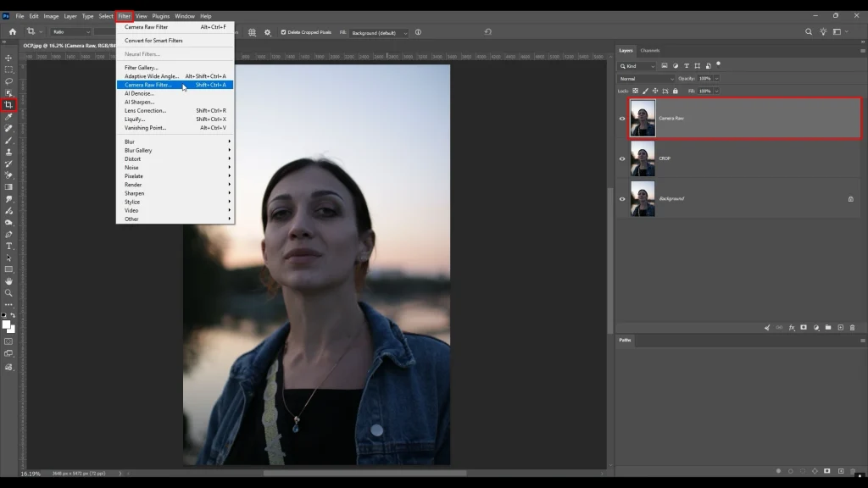Open the Ratio crop preset dropdown
The image size is (868, 488).
(71, 32)
